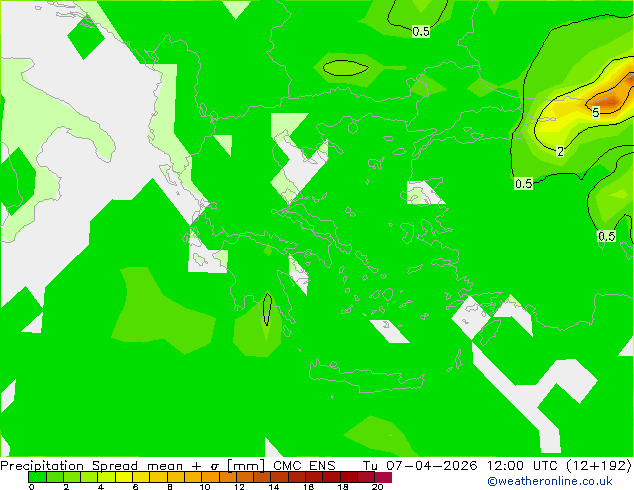Click the island of Crete outline
The height and width of the screenshot is (490, 634).
(367, 376)
